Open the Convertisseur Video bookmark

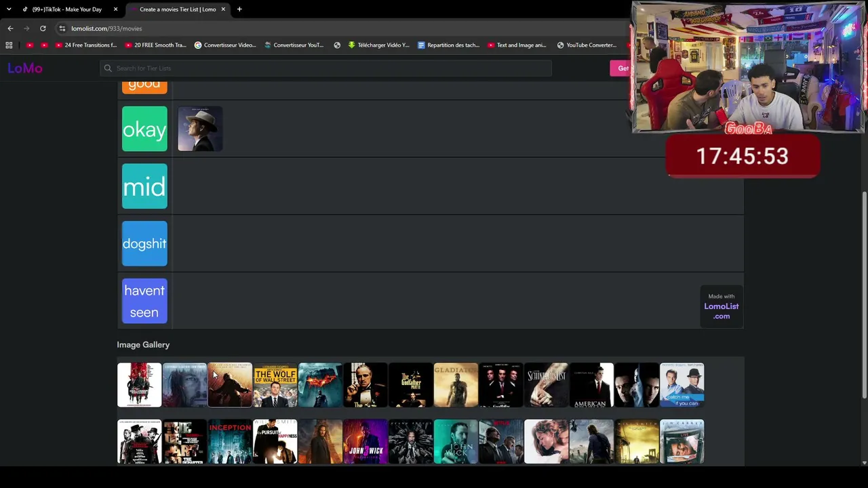coord(225,45)
